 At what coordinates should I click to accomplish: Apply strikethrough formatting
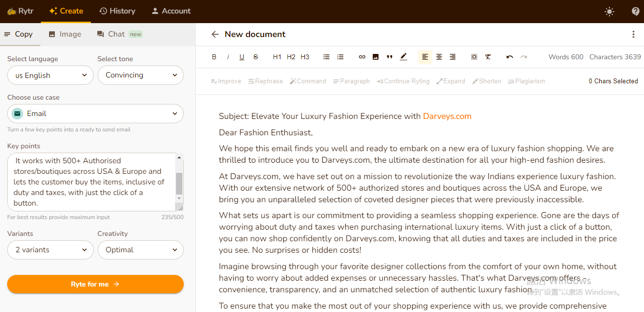coord(255,57)
